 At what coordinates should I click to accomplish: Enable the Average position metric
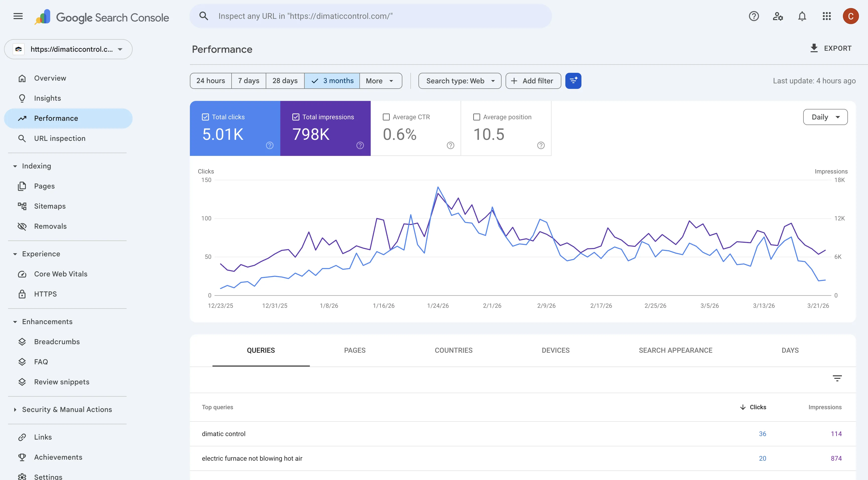click(476, 116)
